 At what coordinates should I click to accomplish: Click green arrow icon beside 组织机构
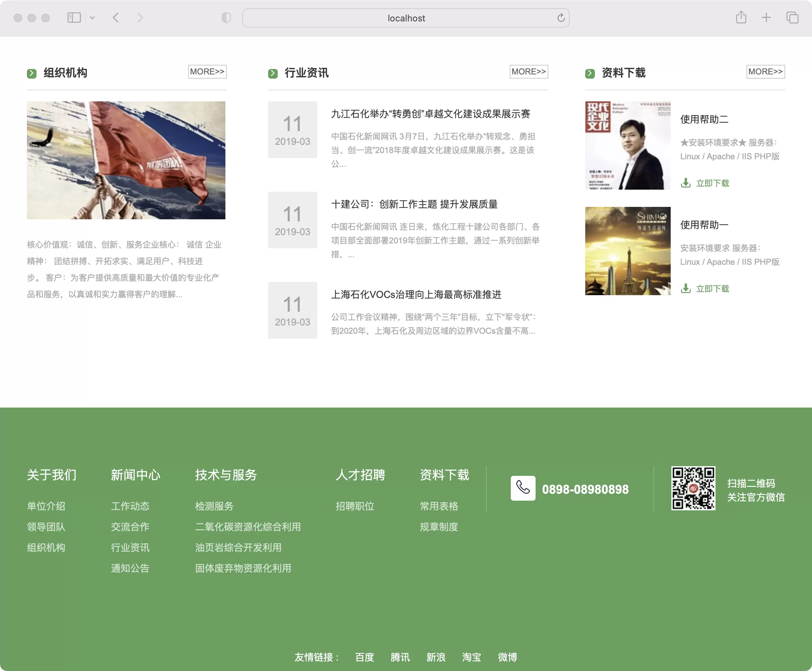click(x=32, y=73)
